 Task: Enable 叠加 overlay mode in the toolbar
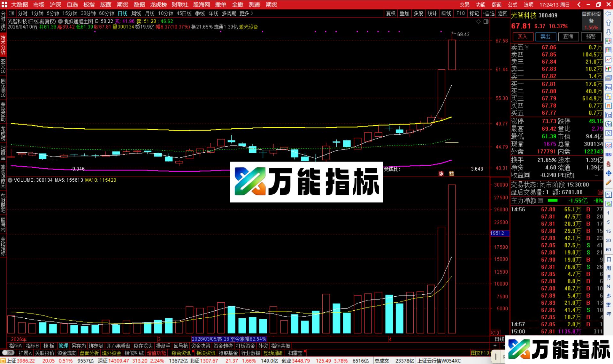click(404, 14)
